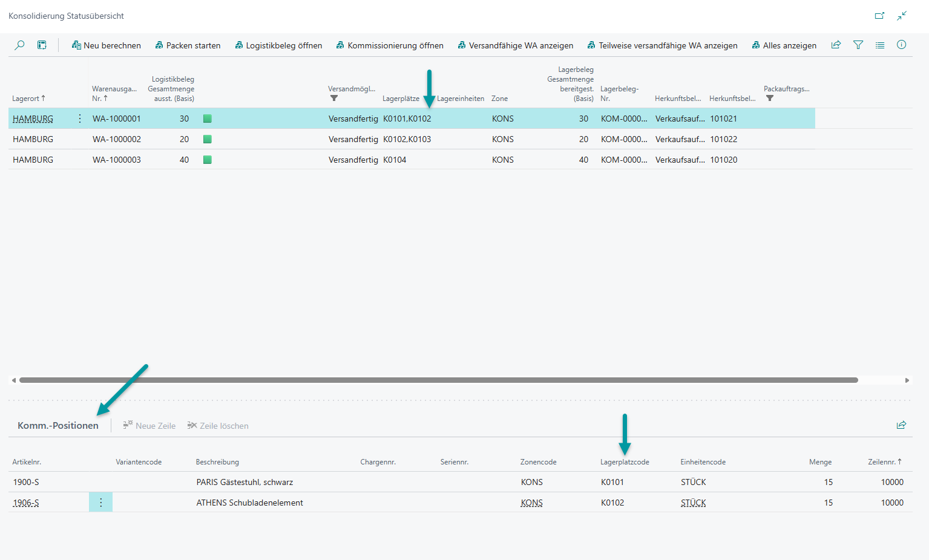Sort by Lagerort column header
The image size is (929, 560).
point(28,99)
